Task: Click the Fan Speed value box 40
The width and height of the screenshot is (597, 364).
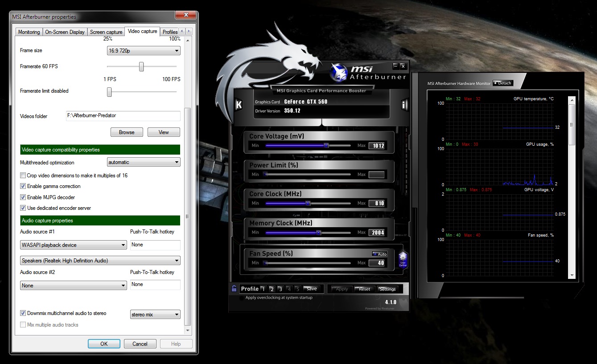Action: [377, 263]
